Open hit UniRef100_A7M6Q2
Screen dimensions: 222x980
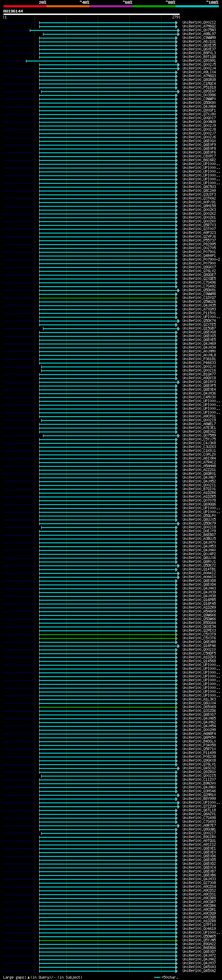coord(199,26)
